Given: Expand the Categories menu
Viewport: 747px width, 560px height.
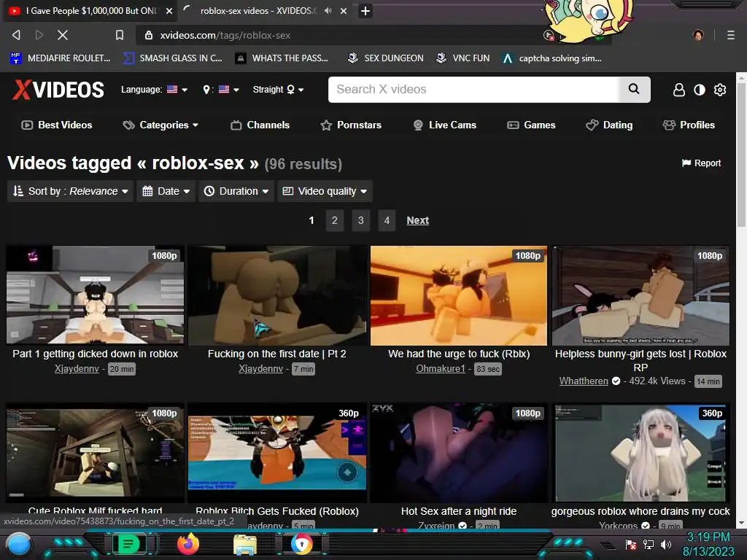Looking at the screenshot, I should click(x=160, y=125).
